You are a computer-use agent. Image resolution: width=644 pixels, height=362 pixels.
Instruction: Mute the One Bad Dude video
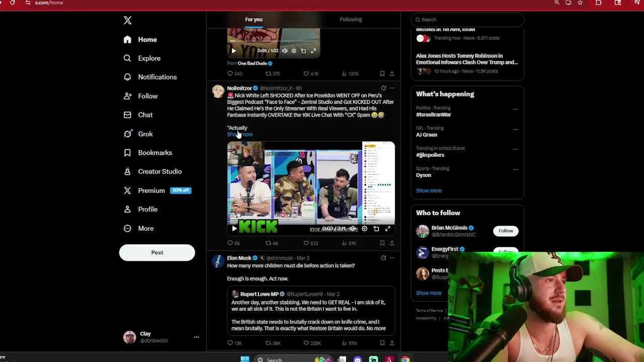tap(285, 51)
